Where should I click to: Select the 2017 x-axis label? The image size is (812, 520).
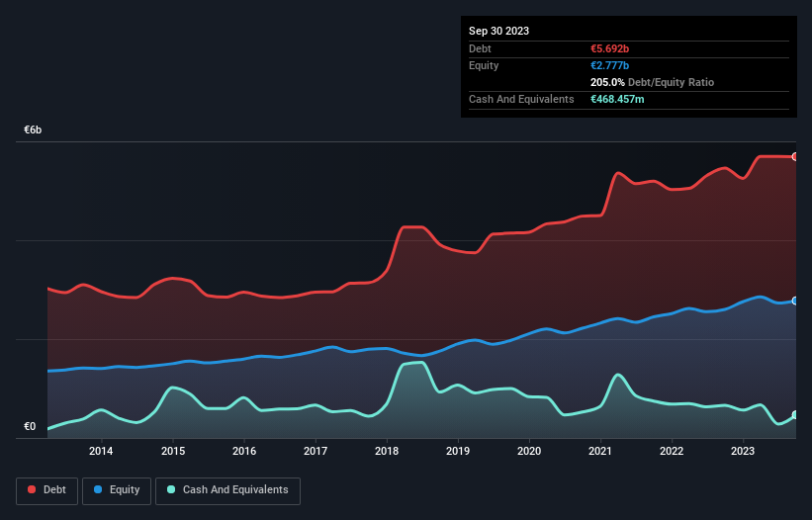coord(316,451)
